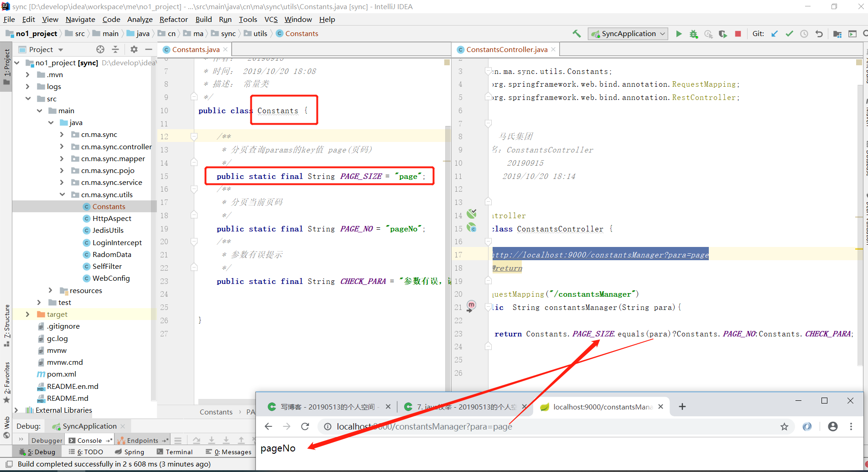The width and height of the screenshot is (868, 472).
Task: Show Git history clock icon
Action: click(804, 34)
